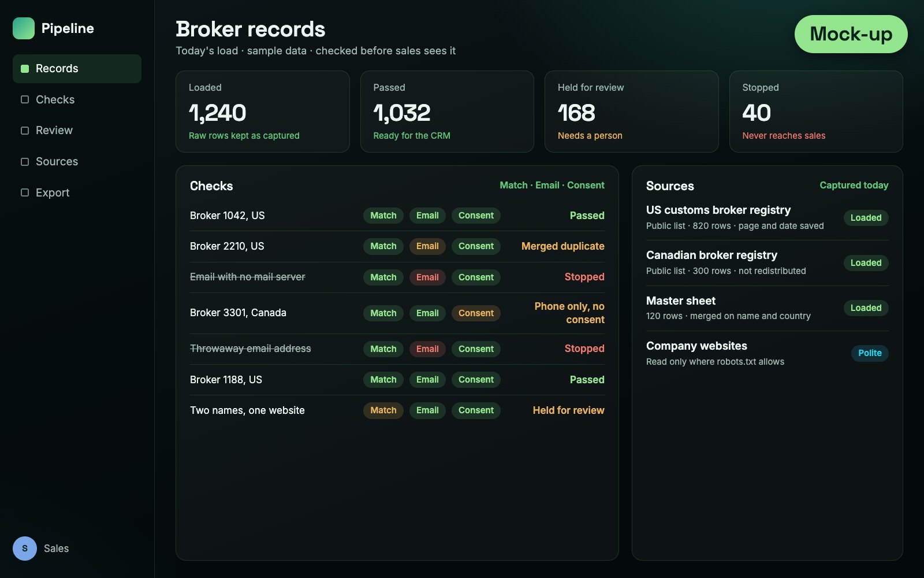Image resolution: width=924 pixels, height=578 pixels.
Task: Select the Passed 1,032 stat card
Action: coord(447,112)
